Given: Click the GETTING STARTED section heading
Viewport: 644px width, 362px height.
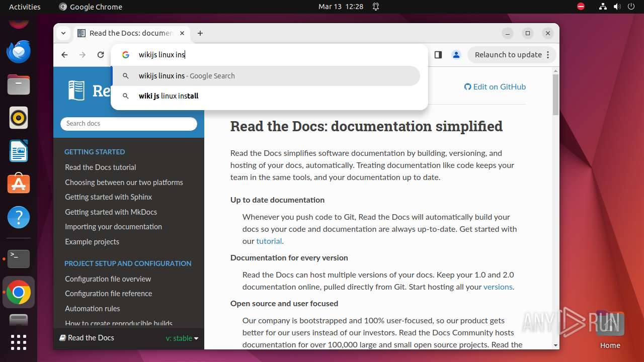Looking at the screenshot, I should [95, 152].
